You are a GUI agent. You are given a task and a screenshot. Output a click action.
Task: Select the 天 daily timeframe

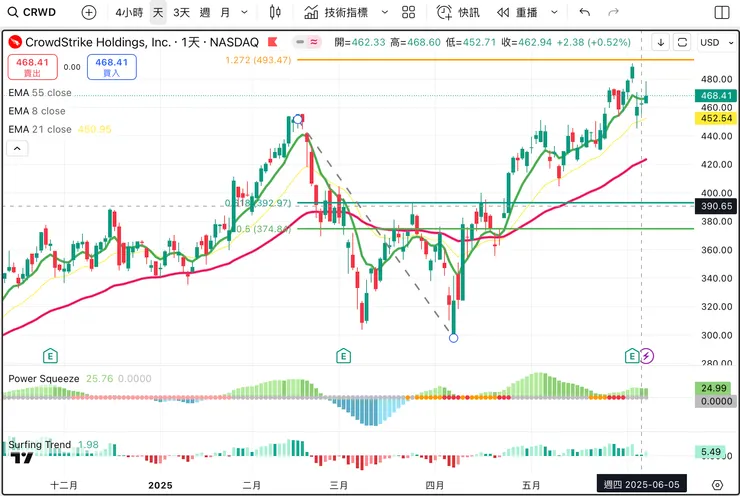(x=158, y=12)
